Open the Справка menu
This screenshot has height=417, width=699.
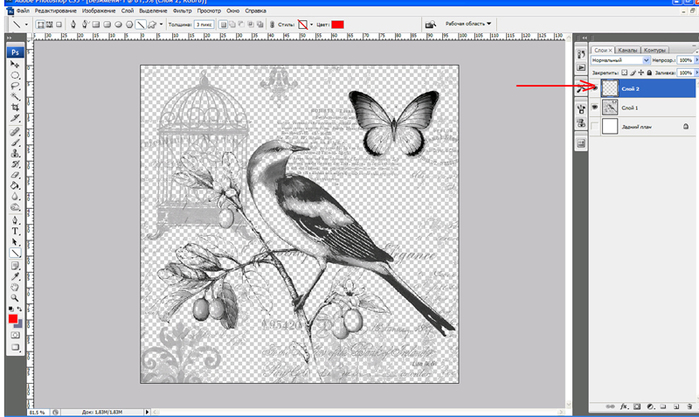(255, 11)
